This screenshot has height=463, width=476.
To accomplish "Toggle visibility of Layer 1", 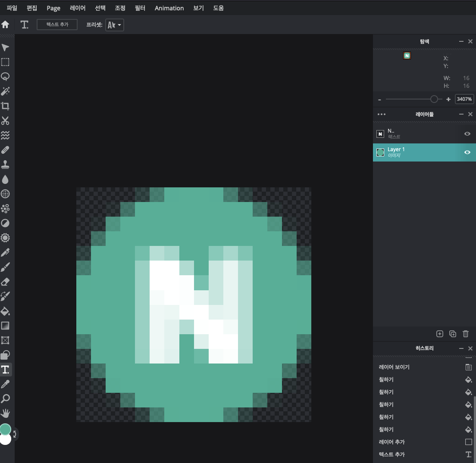I will coord(467,152).
